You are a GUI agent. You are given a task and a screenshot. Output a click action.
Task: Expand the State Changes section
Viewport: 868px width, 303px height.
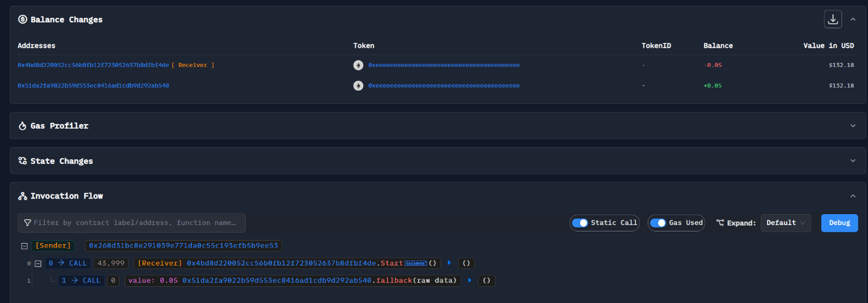coord(853,161)
